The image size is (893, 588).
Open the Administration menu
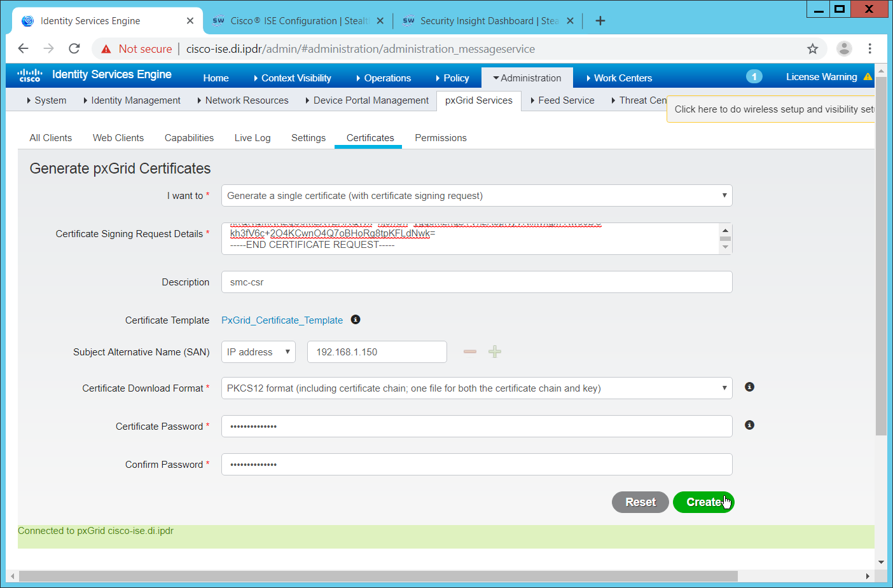(527, 78)
